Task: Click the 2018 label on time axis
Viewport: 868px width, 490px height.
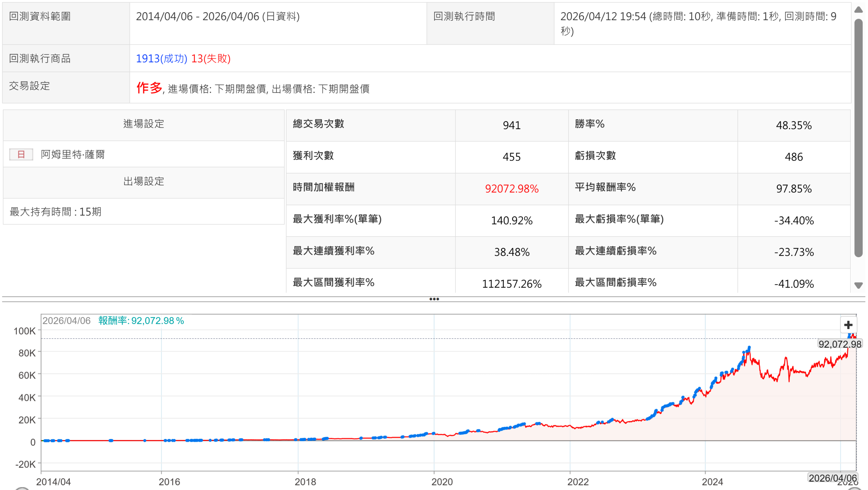Action: coord(305,482)
